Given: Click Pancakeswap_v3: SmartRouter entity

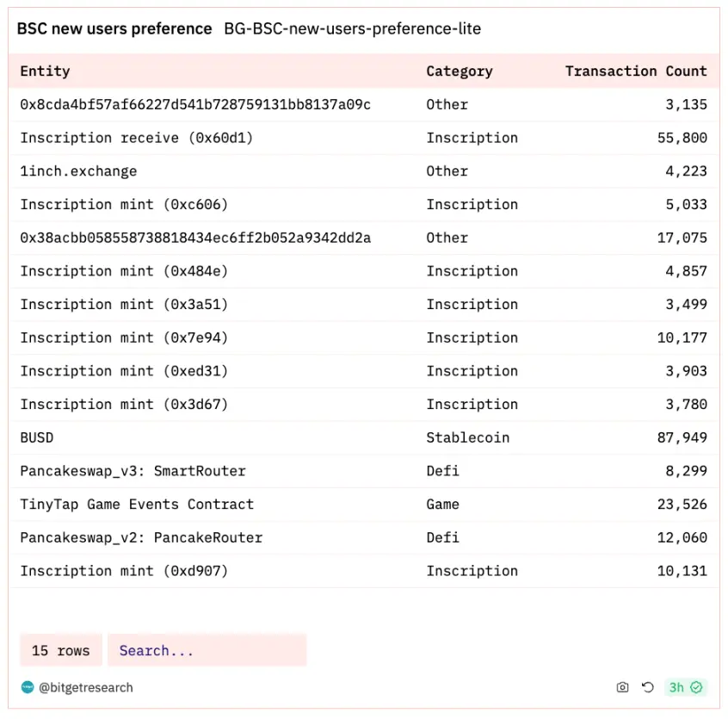Looking at the screenshot, I should [x=133, y=471].
